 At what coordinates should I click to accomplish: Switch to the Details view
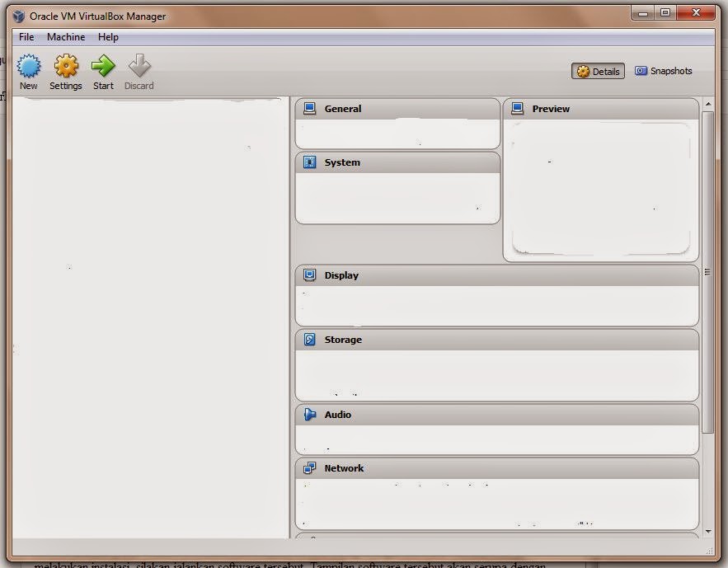point(598,72)
